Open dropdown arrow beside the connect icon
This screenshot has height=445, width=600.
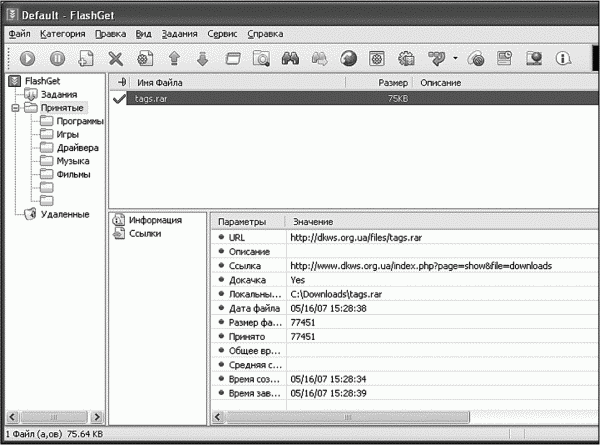click(455, 59)
